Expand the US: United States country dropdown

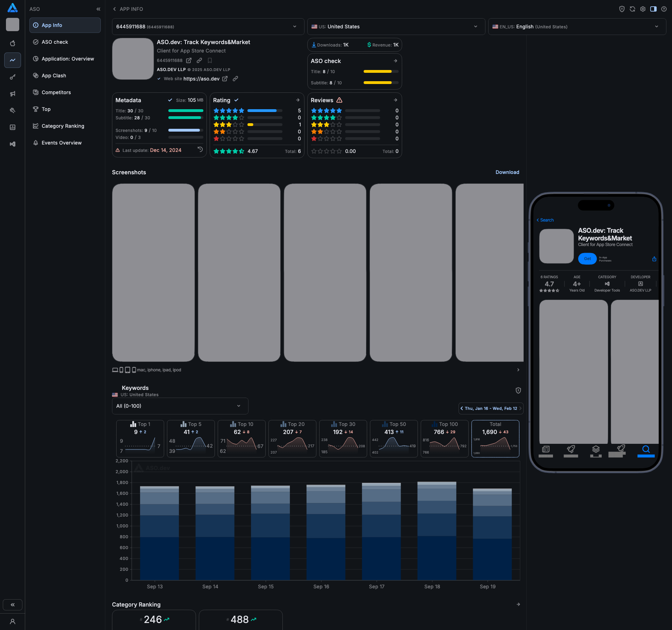click(396, 27)
